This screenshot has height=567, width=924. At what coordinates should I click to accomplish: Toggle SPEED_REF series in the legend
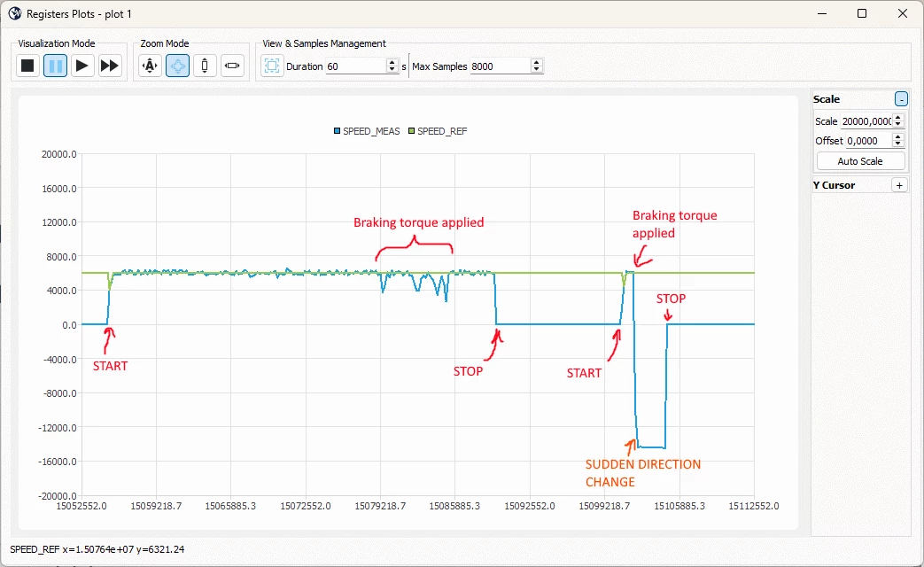(x=438, y=131)
